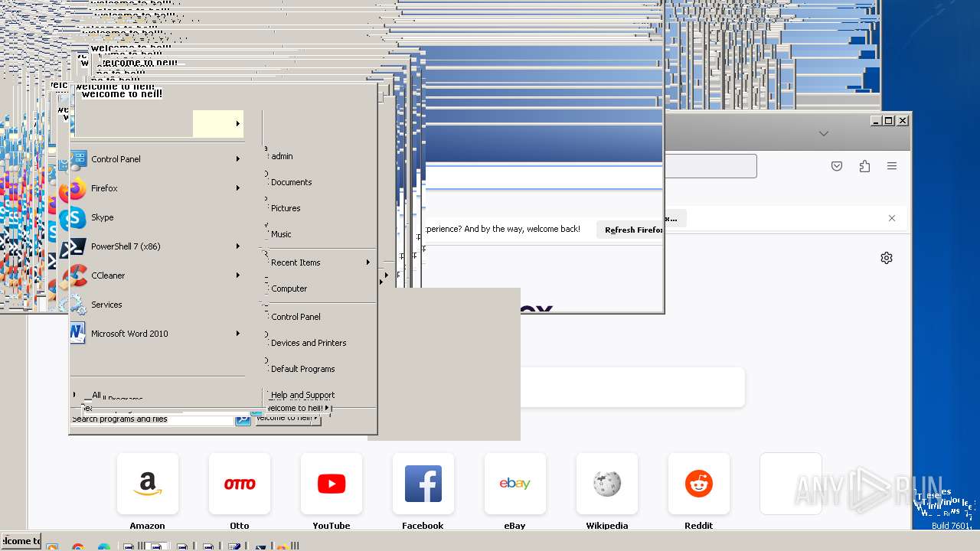Open Skype via its Start menu icon
The width and height of the screenshot is (980, 551).
pyautogui.click(x=77, y=217)
